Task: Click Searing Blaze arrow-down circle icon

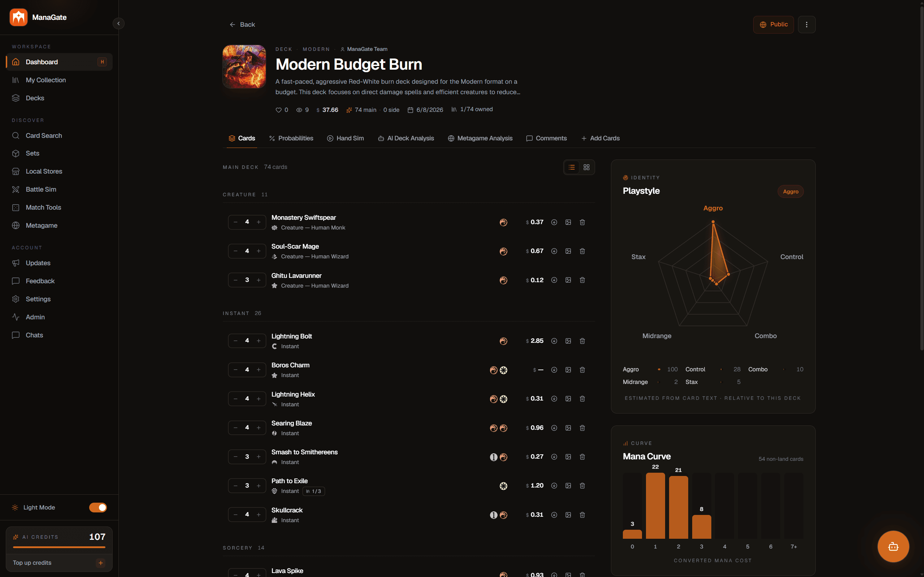Action: point(554,428)
